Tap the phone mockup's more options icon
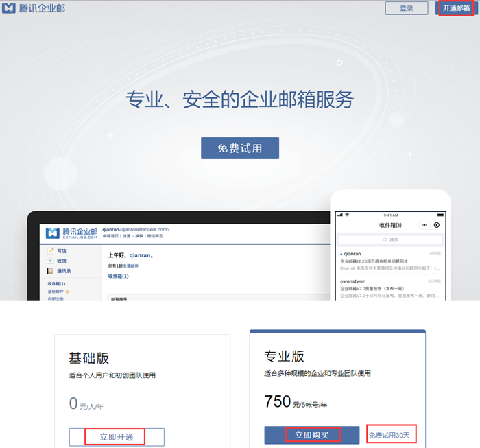Screen dimensions: 480x448 coord(424,225)
